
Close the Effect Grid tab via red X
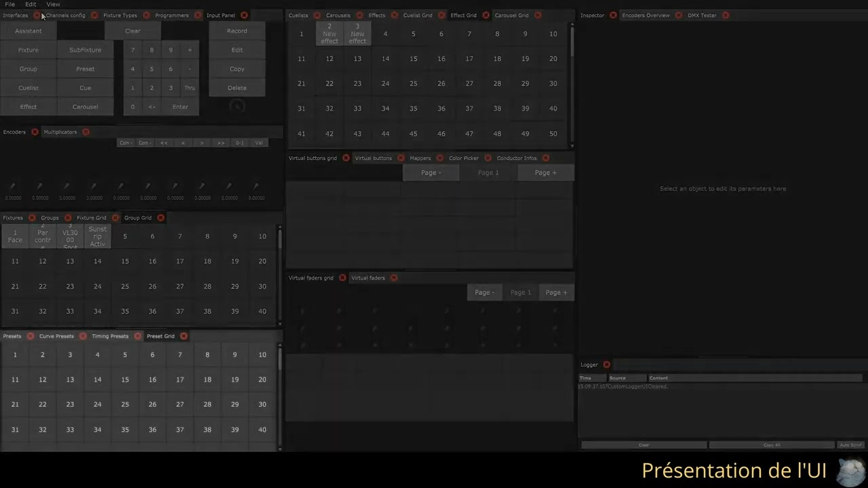486,15
